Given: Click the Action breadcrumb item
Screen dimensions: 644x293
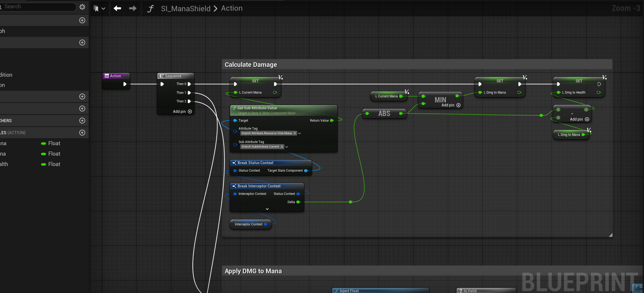Looking at the screenshot, I should tap(231, 8).
